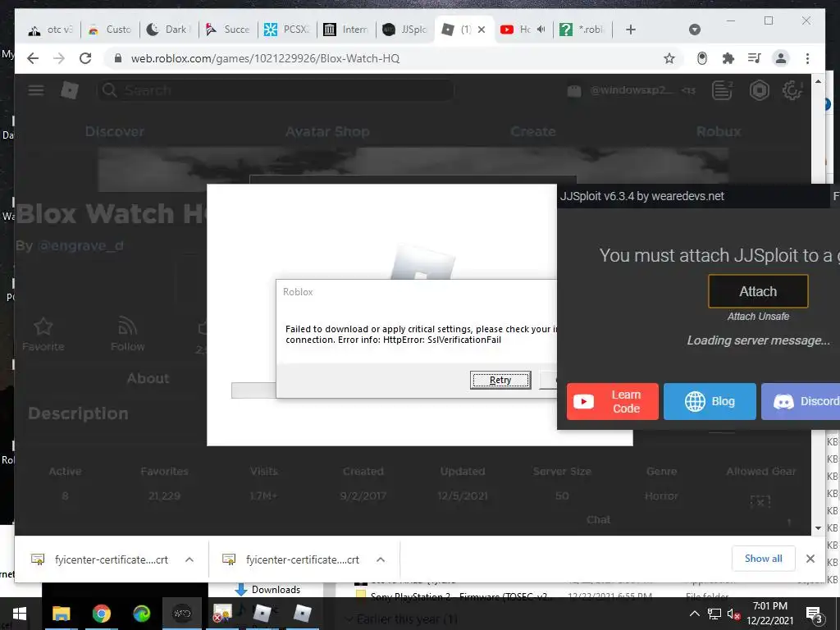Open the Create section on Roblox

point(533,132)
